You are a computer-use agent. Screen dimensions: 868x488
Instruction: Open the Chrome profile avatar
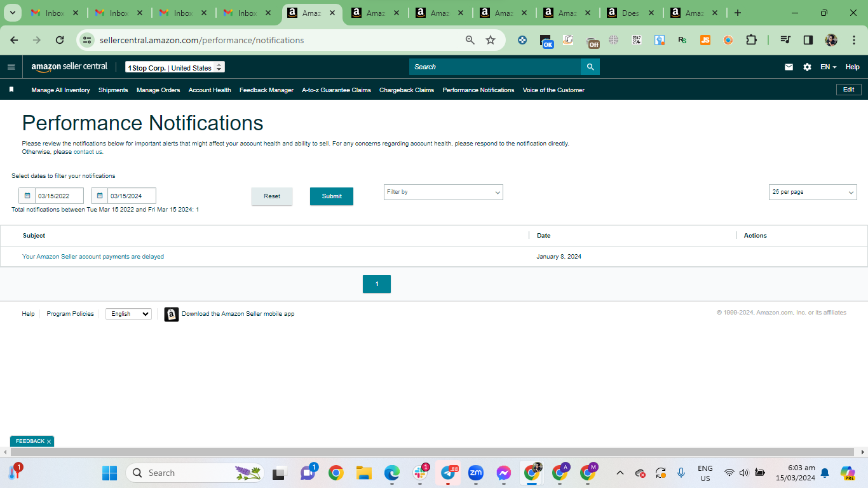click(x=831, y=40)
